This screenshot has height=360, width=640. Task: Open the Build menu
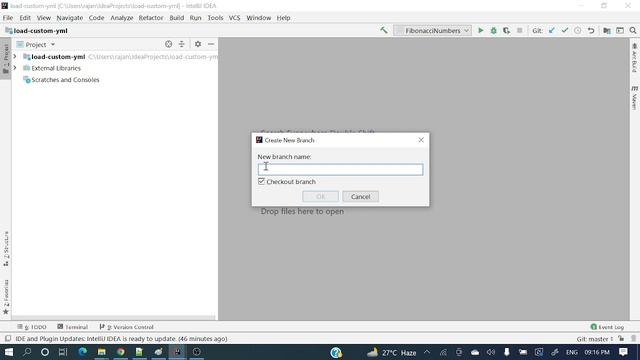(x=176, y=18)
